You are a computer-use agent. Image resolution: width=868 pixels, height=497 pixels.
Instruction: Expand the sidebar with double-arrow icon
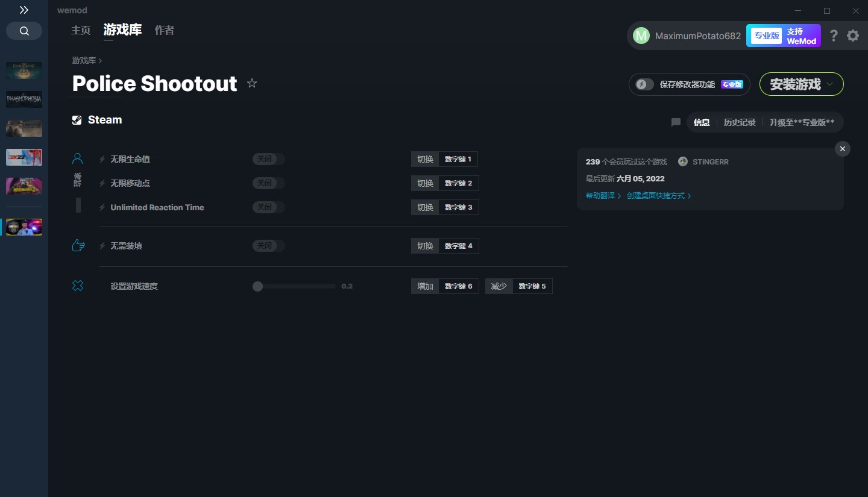point(24,10)
